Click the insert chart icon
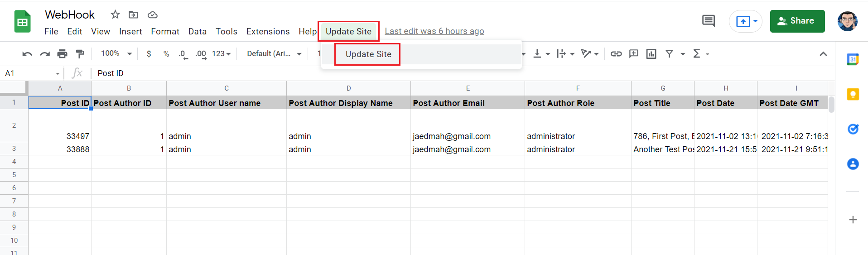The image size is (868, 255). [x=651, y=54]
